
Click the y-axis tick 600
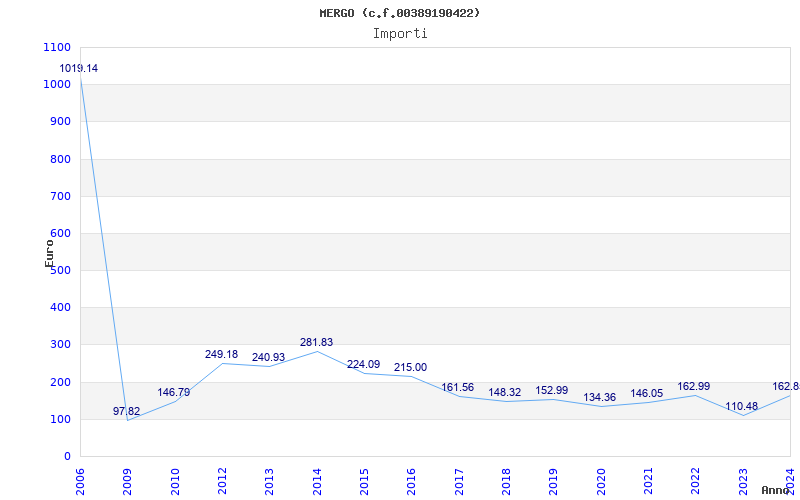coord(60,234)
